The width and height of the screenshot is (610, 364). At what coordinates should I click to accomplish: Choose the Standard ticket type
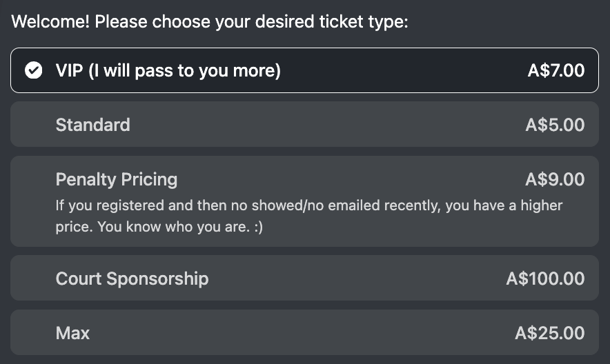point(304,125)
